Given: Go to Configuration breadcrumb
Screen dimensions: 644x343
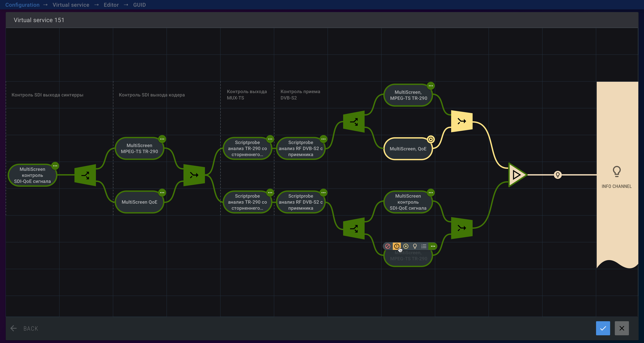Looking at the screenshot, I should point(22,5).
